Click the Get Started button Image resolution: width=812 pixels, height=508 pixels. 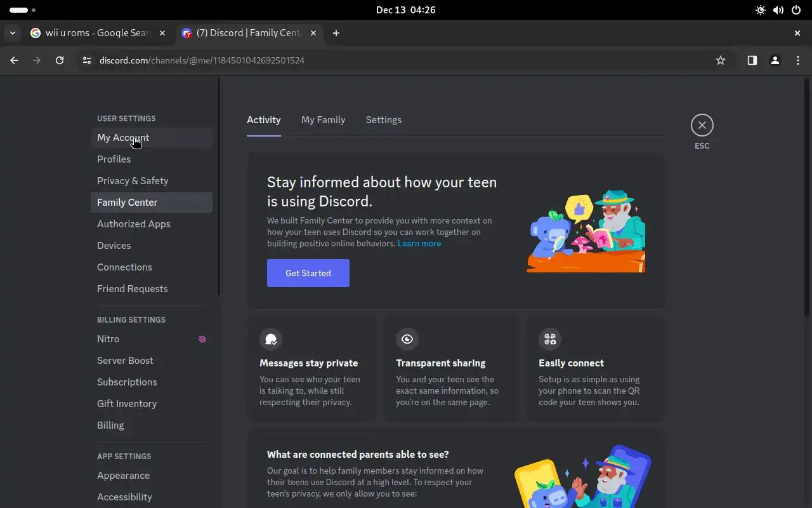tap(308, 273)
